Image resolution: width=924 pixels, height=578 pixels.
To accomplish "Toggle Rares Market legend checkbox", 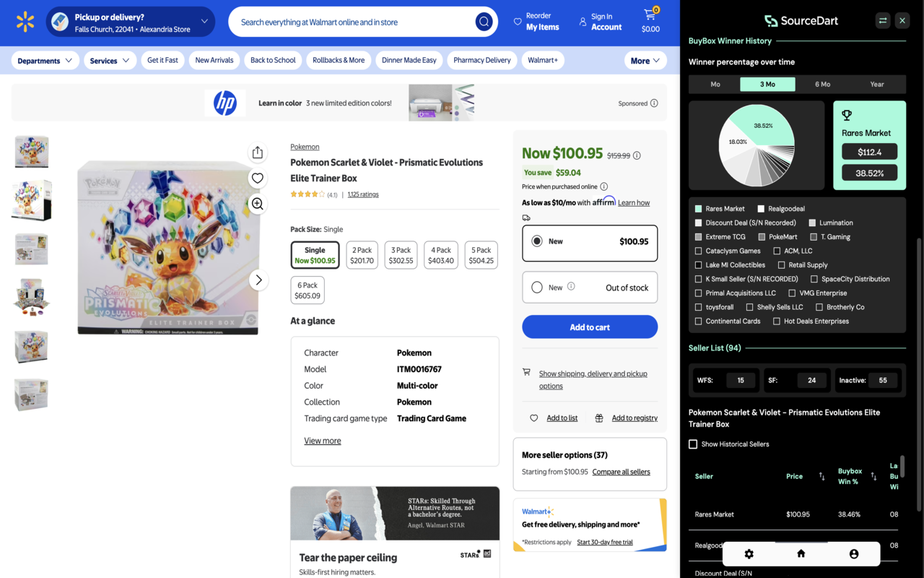I will pos(698,209).
